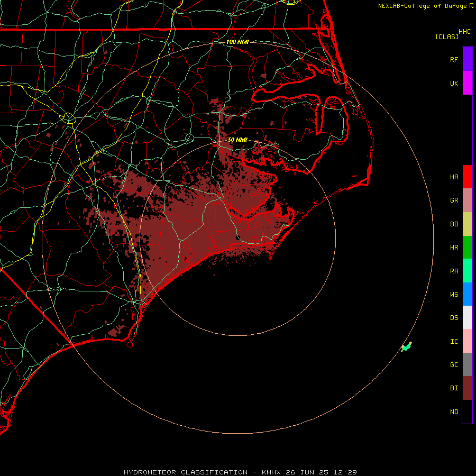Click the ND legend label
The image size is (476, 476).
click(454, 411)
